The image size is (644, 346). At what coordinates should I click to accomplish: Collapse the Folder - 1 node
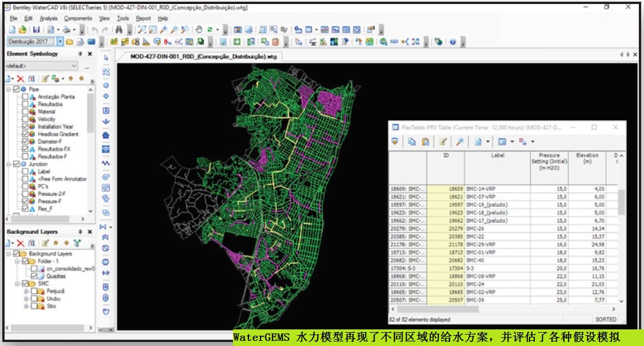17,261
